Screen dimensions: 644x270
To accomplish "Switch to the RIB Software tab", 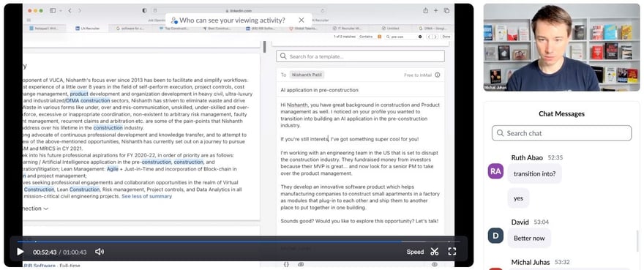I will [x=260, y=29].
